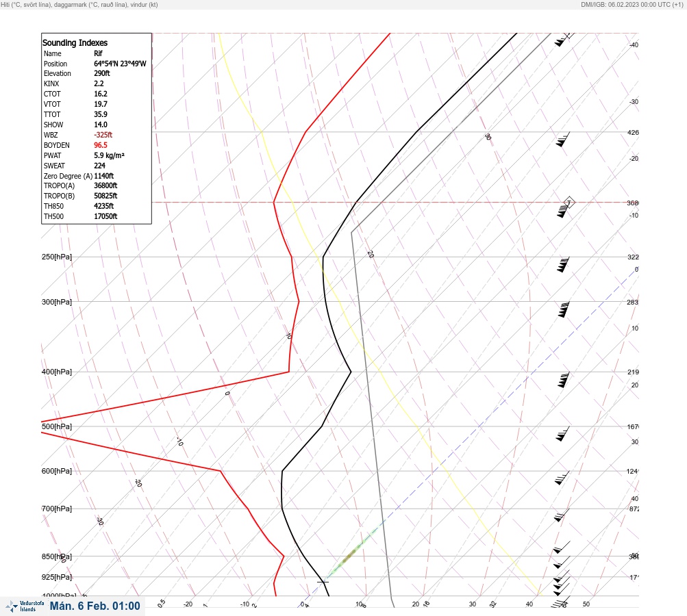Select the TROPO(B) value '50825ft'
687x616 pixels.
point(105,196)
